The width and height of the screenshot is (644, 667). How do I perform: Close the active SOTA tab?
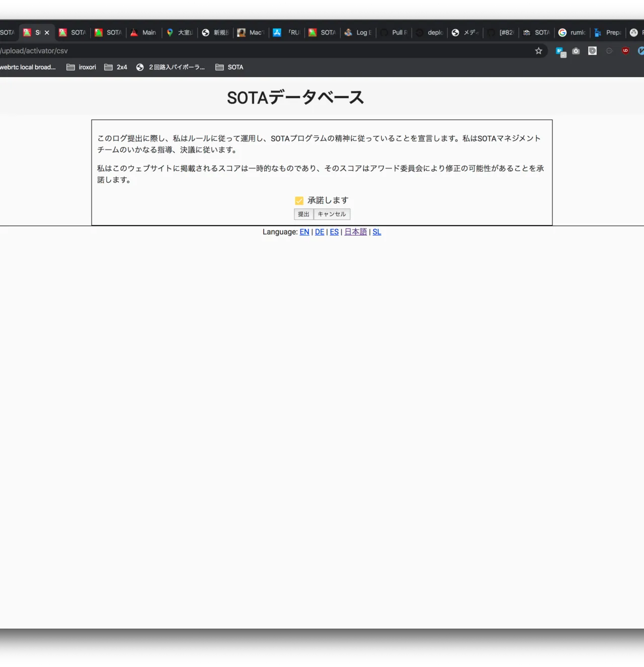click(x=47, y=33)
